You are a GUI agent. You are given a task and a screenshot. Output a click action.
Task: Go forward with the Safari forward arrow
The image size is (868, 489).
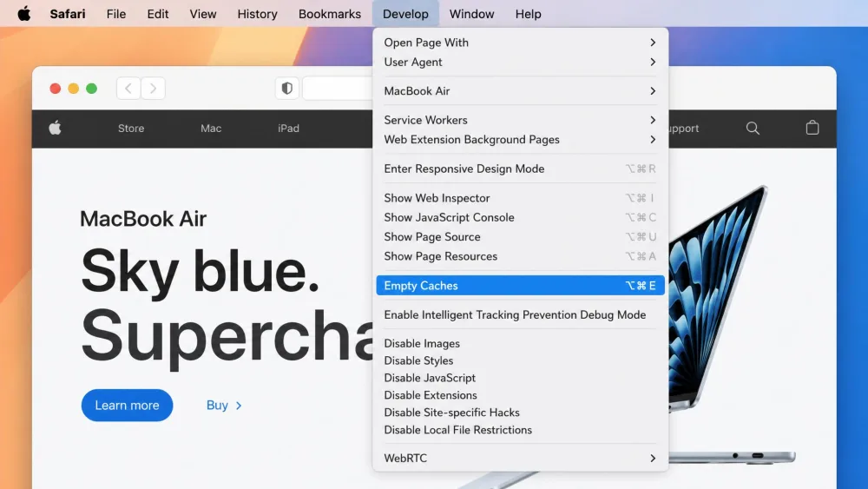coord(153,88)
